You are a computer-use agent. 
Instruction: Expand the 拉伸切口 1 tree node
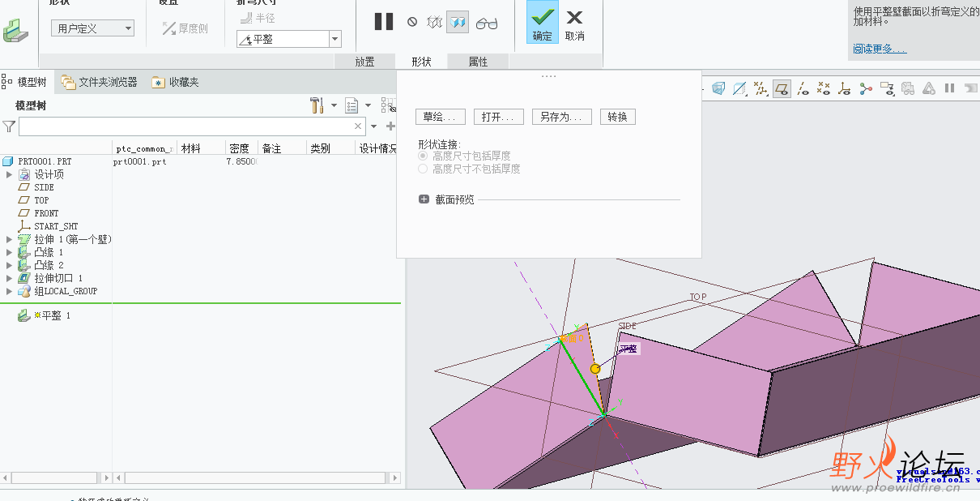point(9,278)
